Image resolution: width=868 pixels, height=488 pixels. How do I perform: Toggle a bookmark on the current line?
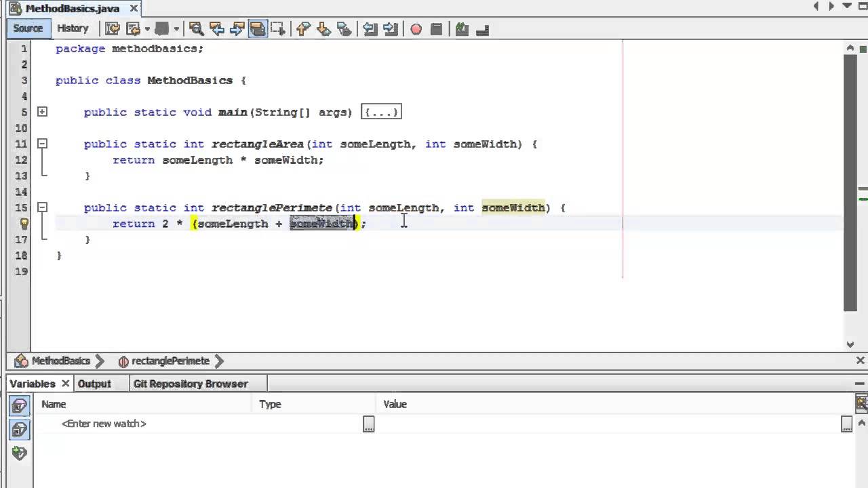[x=344, y=29]
